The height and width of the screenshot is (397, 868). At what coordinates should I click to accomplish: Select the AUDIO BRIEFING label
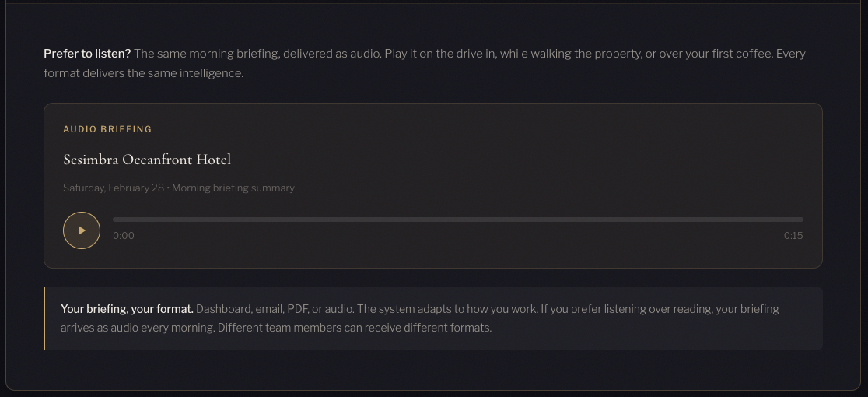(107, 129)
